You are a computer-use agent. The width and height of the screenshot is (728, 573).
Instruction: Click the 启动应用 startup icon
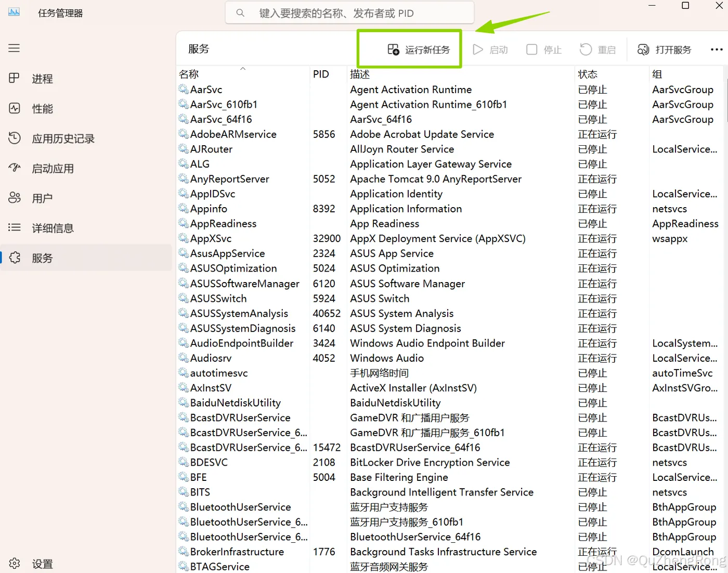(14, 168)
